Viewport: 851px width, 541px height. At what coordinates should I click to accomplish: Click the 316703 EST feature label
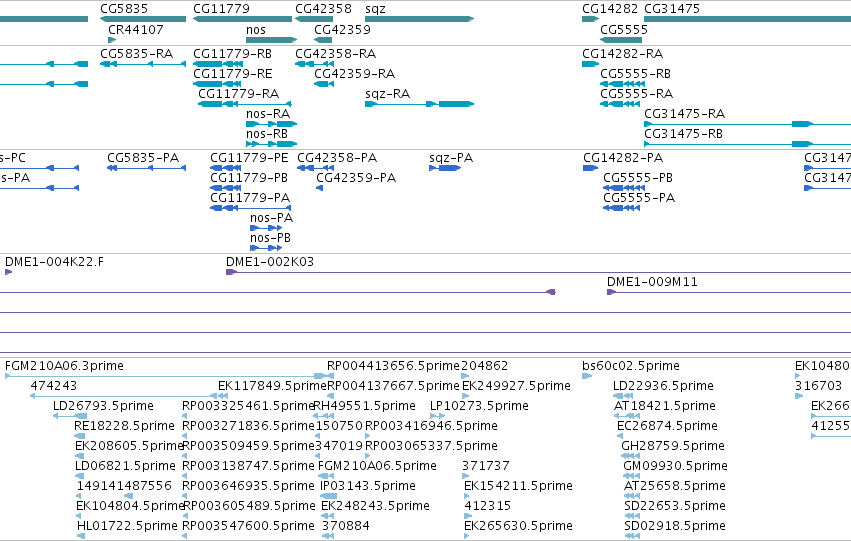[818, 386]
